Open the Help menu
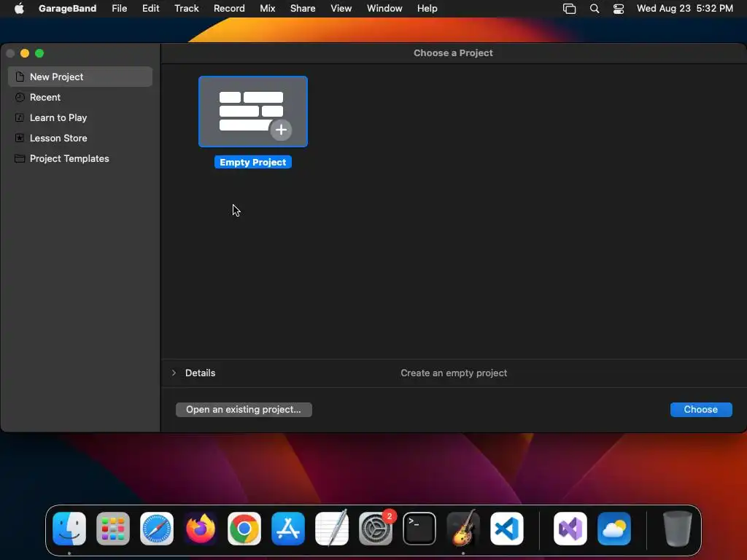The width and height of the screenshot is (747, 560). pos(427,8)
